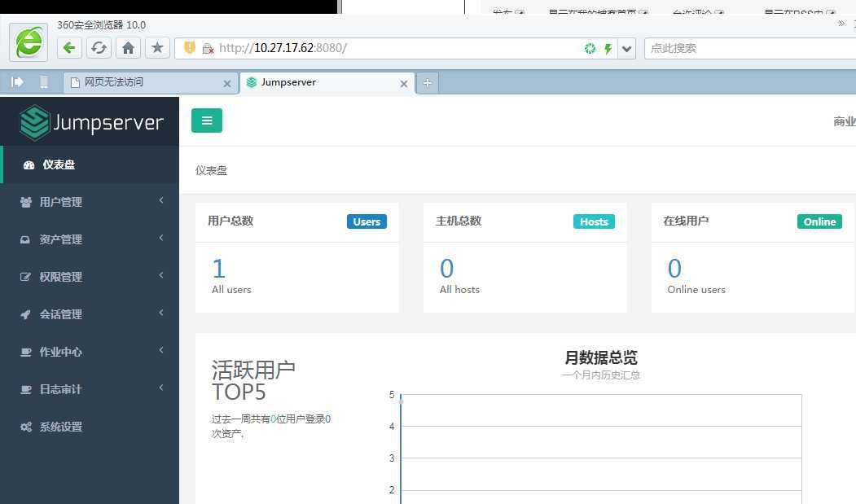The height and width of the screenshot is (504, 856).
Task: Open a new tab with plus button
Action: coord(427,82)
